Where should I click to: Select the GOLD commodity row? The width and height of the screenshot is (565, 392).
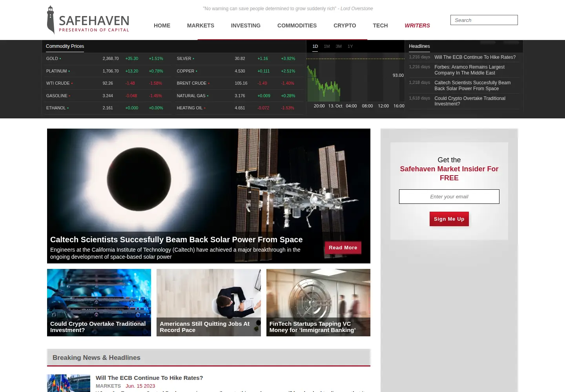[108, 58]
